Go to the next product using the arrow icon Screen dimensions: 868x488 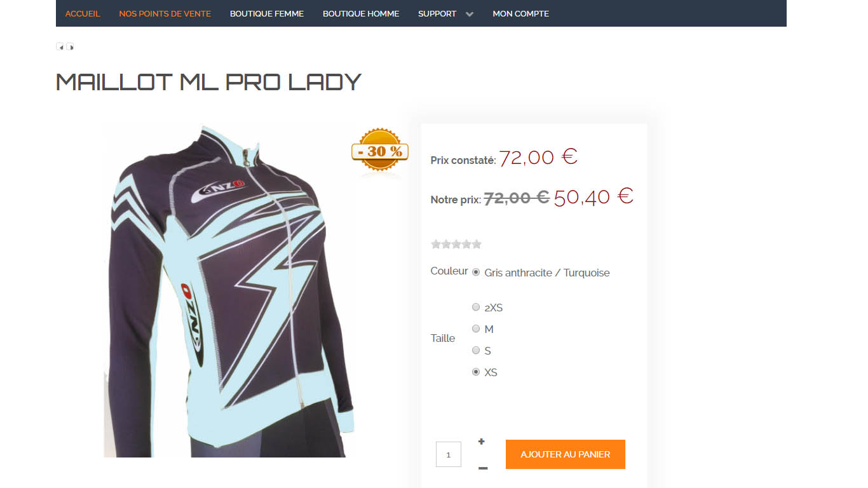(70, 46)
